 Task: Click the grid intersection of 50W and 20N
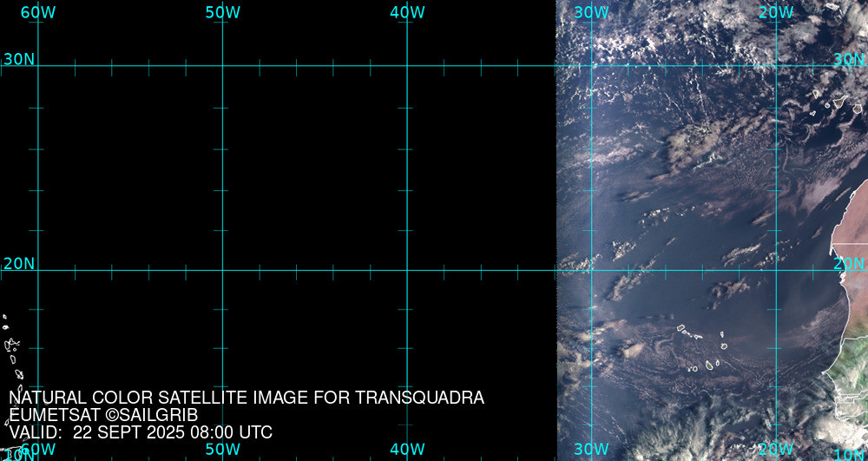[223, 270]
